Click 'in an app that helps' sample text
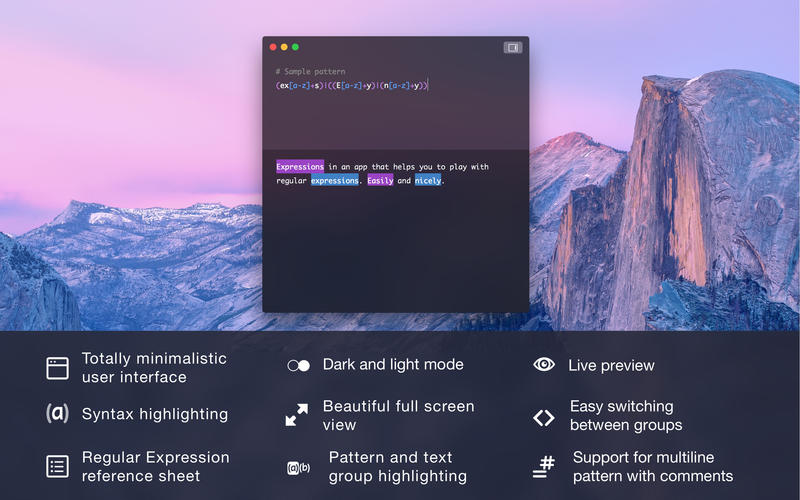 pos(372,167)
